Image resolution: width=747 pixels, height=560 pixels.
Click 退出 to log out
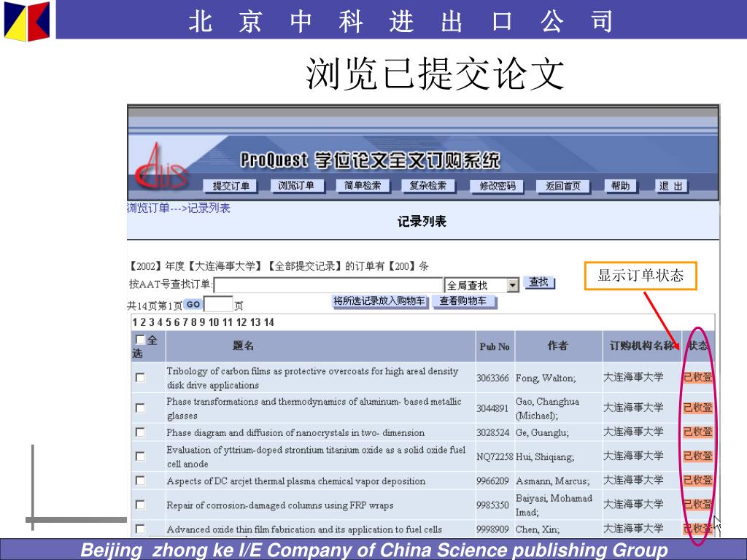coord(671,186)
